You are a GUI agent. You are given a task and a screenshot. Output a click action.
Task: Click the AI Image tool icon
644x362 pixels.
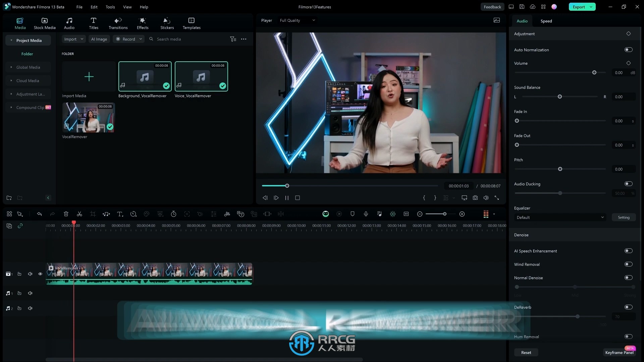click(99, 39)
